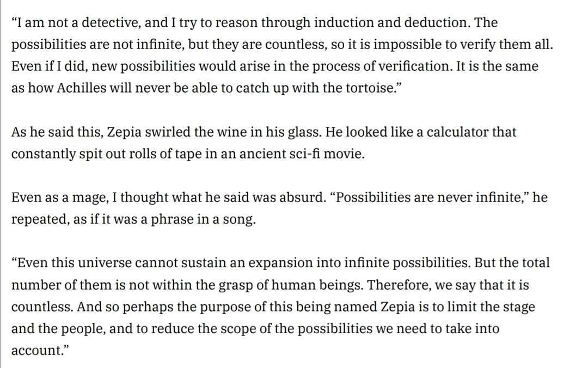Click the word "Achilles" in the text

(82, 88)
